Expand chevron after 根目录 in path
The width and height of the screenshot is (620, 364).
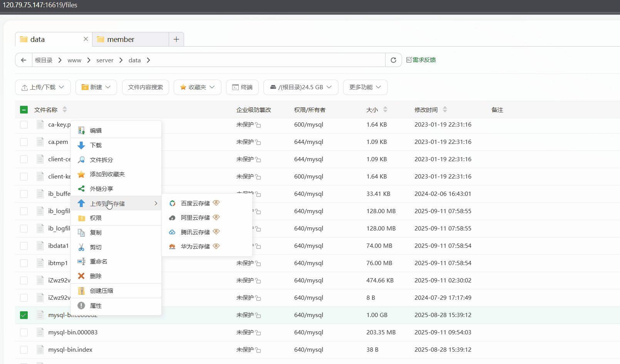[x=60, y=60]
